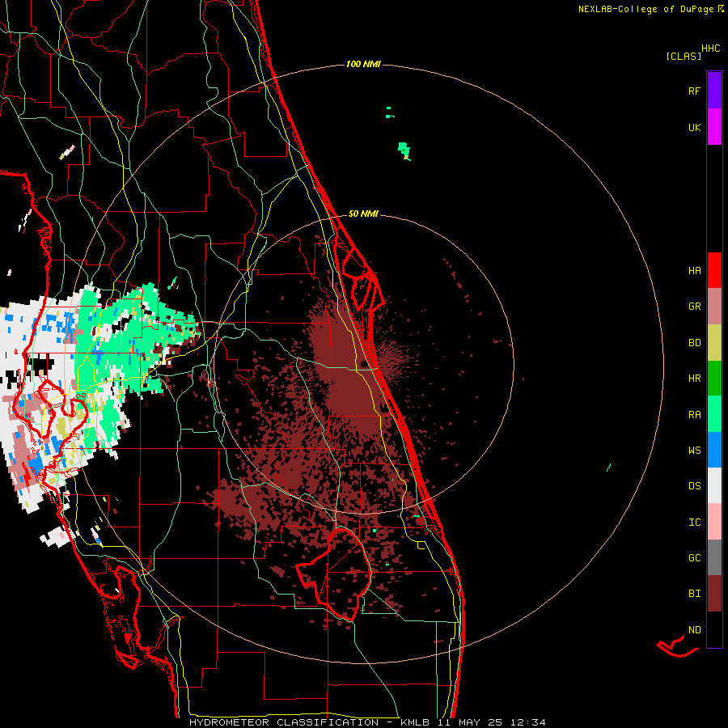728x728 pixels.
Task: Click the [CLAS] units label
Action: click(684, 56)
